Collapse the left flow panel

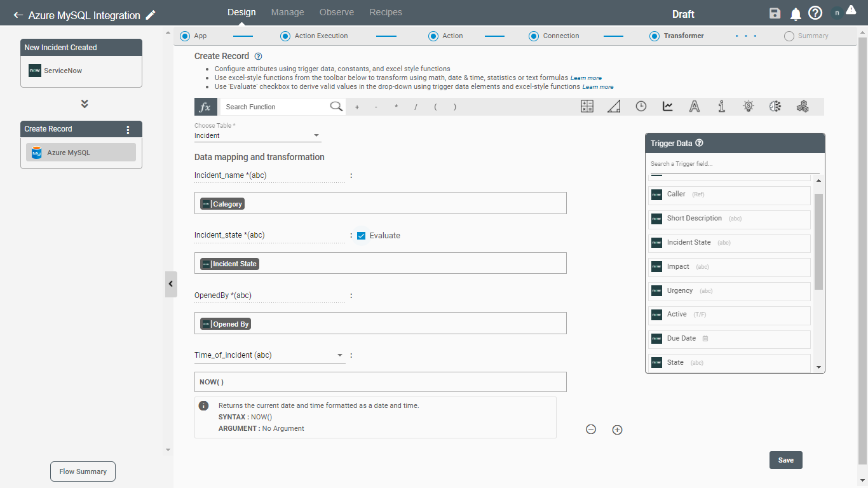pyautogui.click(x=170, y=284)
